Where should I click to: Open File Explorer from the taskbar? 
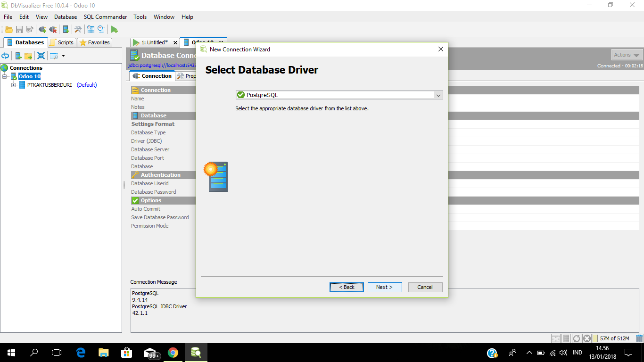(x=104, y=353)
